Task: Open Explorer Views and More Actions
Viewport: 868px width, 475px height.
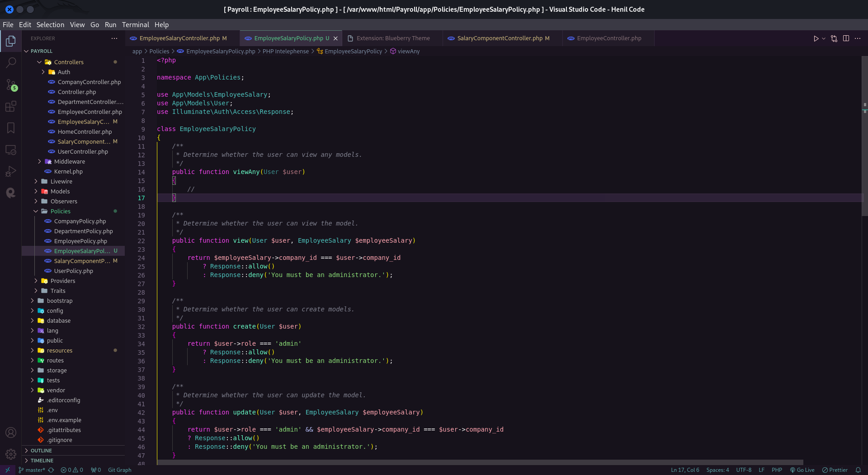Action: pos(114,38)
